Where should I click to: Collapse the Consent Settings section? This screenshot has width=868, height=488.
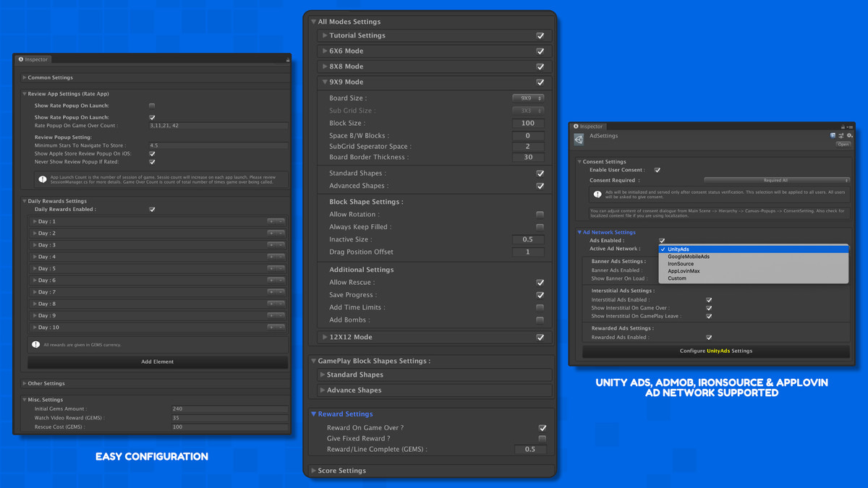pos(579,162)
